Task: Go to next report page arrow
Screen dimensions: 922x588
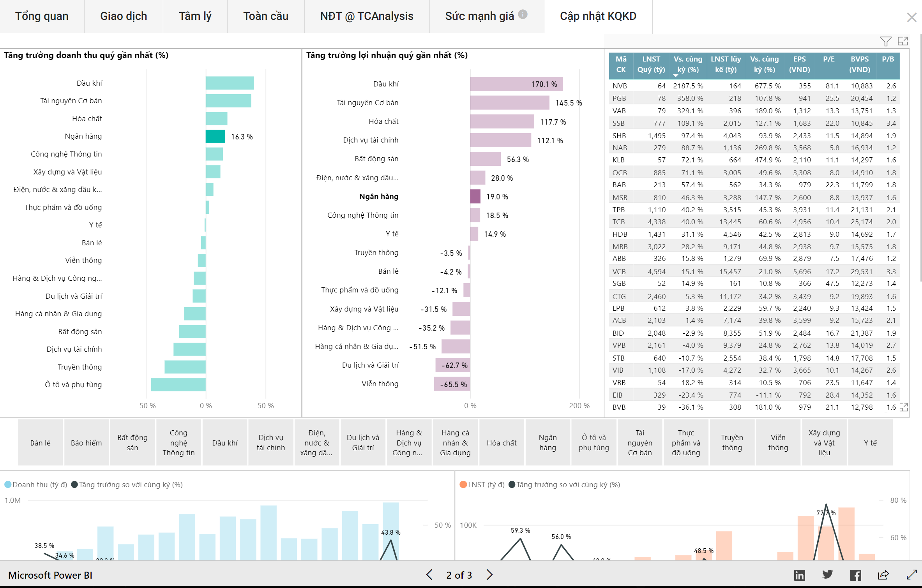Action: (489, 575)
